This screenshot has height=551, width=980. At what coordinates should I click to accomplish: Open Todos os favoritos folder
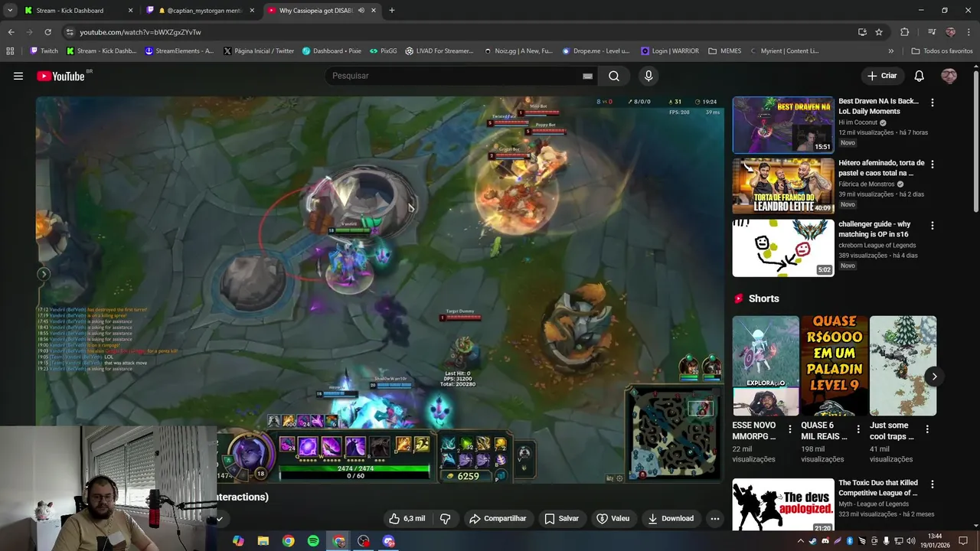tap(942, 51)
